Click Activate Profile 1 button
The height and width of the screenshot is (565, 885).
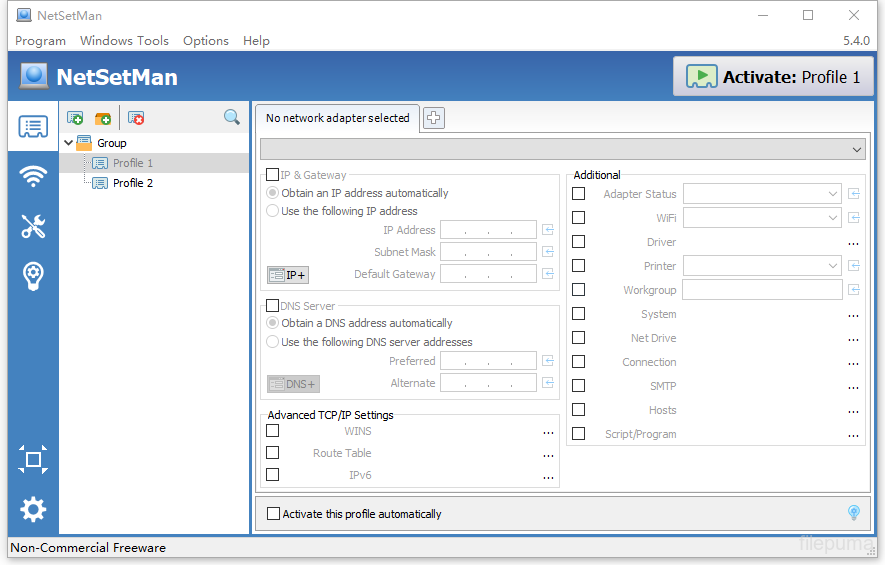click(773, 77)
